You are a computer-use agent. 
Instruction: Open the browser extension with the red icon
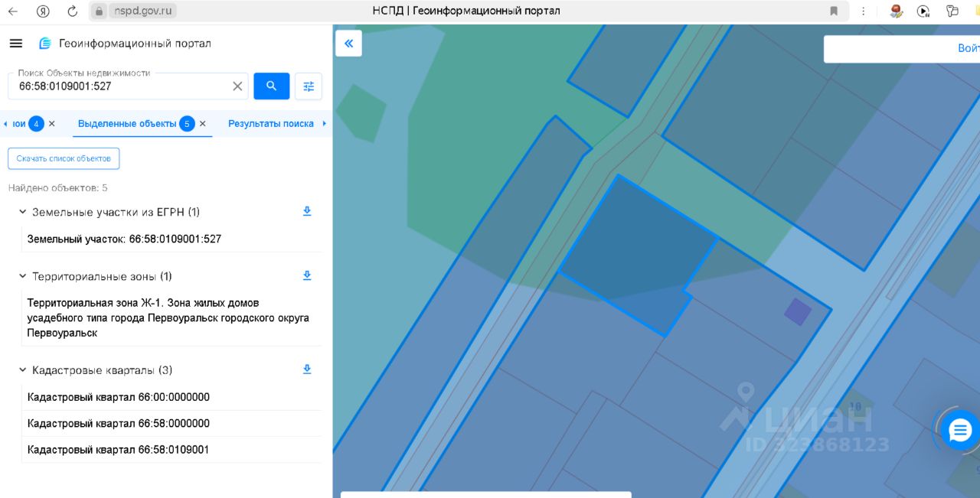[x=897, y=11]
